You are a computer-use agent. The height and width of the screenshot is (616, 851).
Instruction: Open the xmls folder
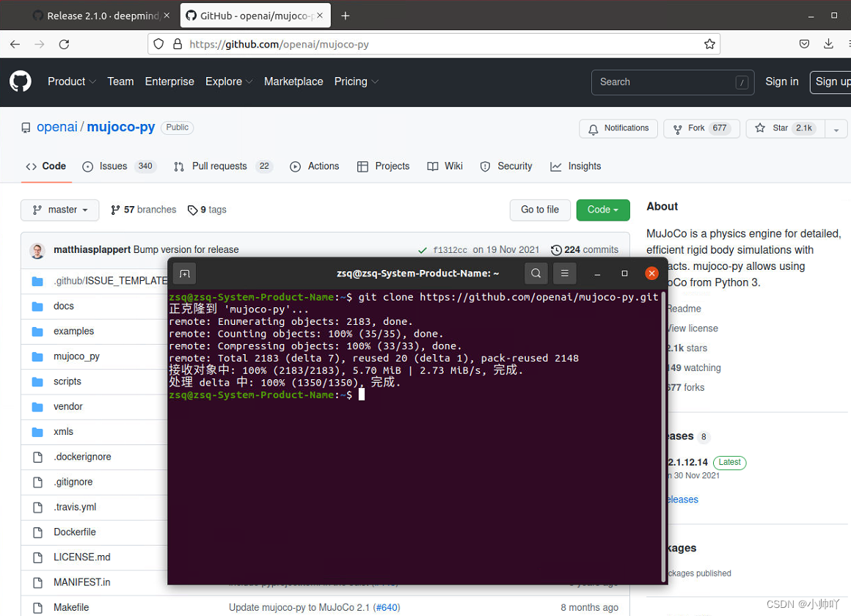pos(64,431)
